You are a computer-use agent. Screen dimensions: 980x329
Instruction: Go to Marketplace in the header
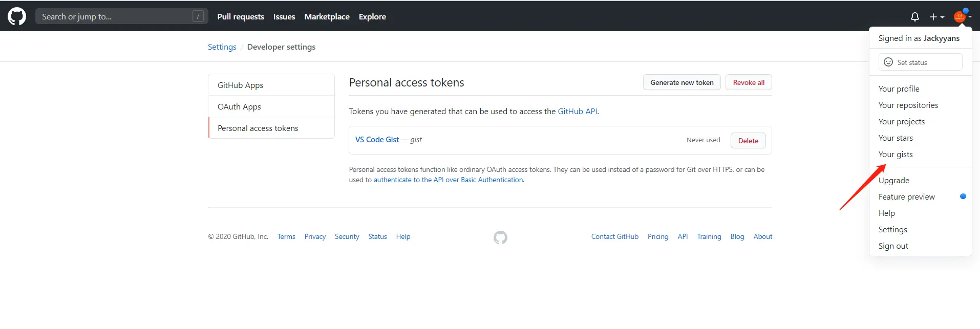tap(327, 16)
